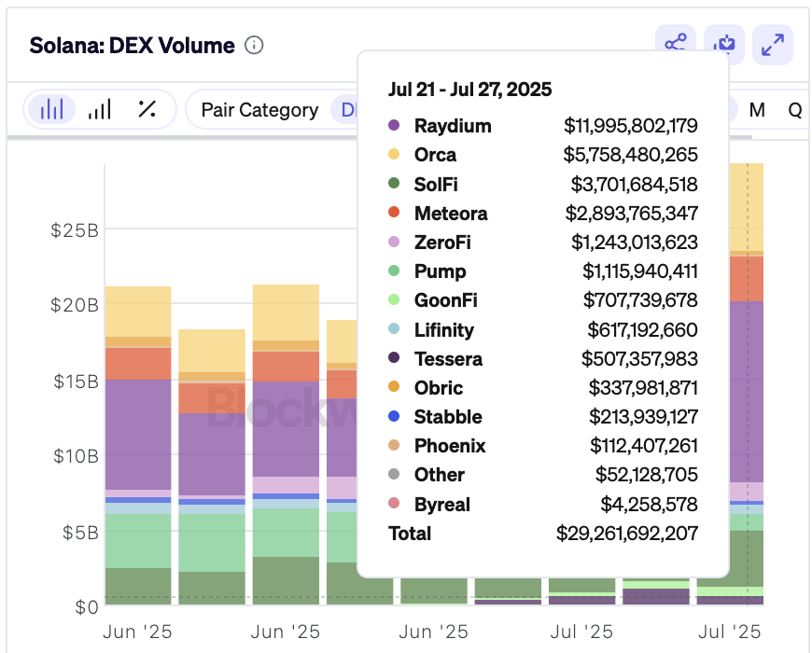812x653 pixels.
Task: Switch to percentage chart view
Action: (x=147, y=109)
